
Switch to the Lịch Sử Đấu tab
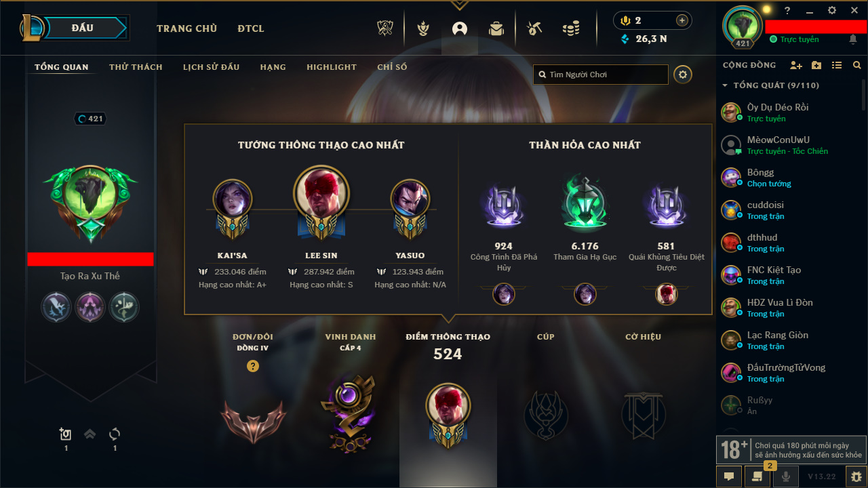[x=211, y=67]
